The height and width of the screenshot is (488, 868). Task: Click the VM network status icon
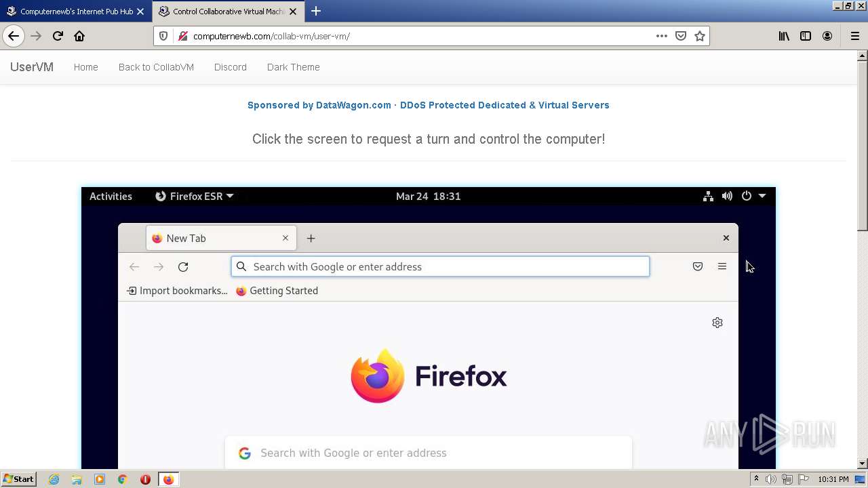(x=708, y=196)
